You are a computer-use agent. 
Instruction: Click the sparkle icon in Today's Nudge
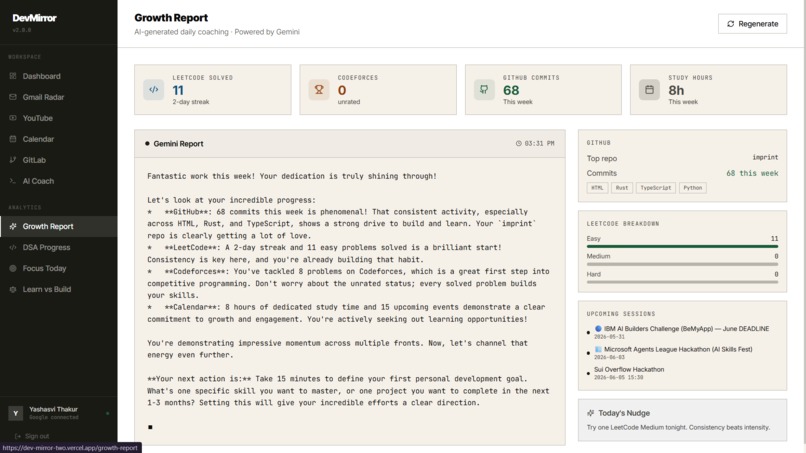[591, 413]
